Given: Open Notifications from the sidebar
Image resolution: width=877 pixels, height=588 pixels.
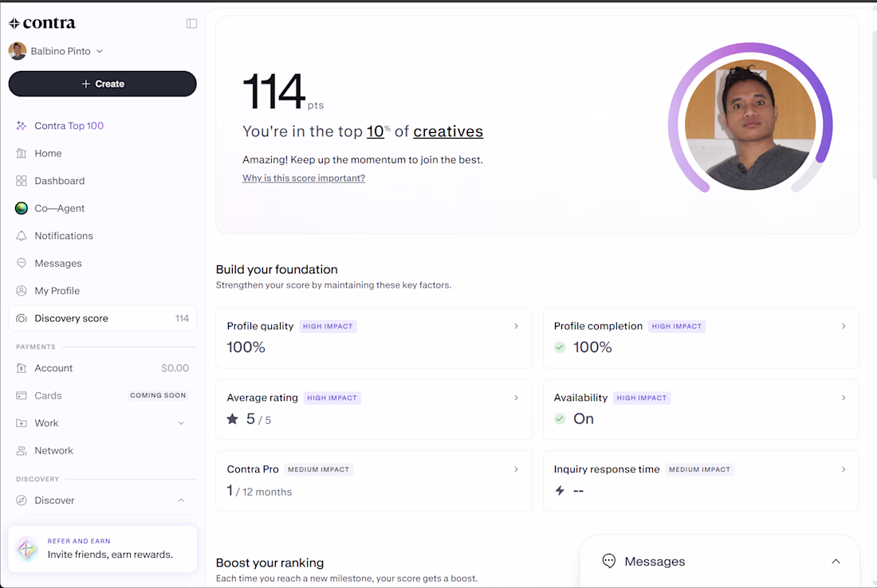Looking at the screenshot, I should pos(102,236).
